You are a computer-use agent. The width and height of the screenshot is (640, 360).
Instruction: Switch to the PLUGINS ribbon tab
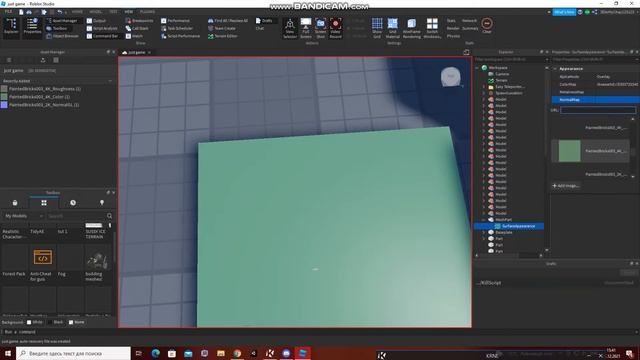click(x=147, y=12)
